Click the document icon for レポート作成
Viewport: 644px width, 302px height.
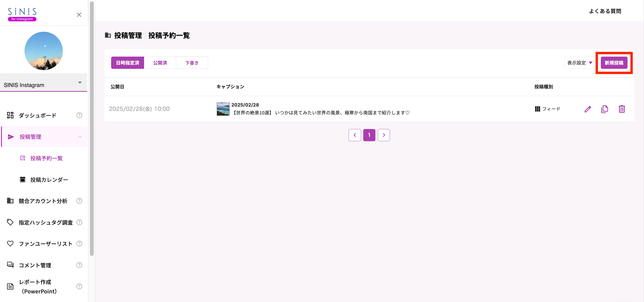pos(10,286)
